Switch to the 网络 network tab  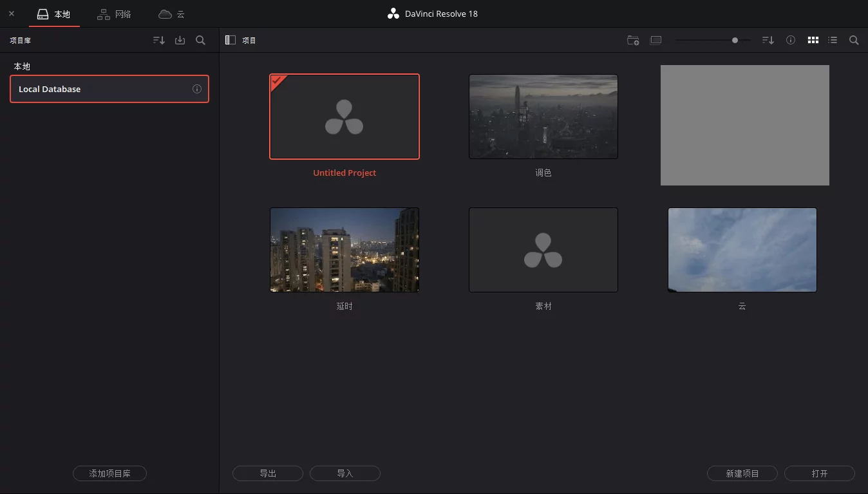point(114,14)
